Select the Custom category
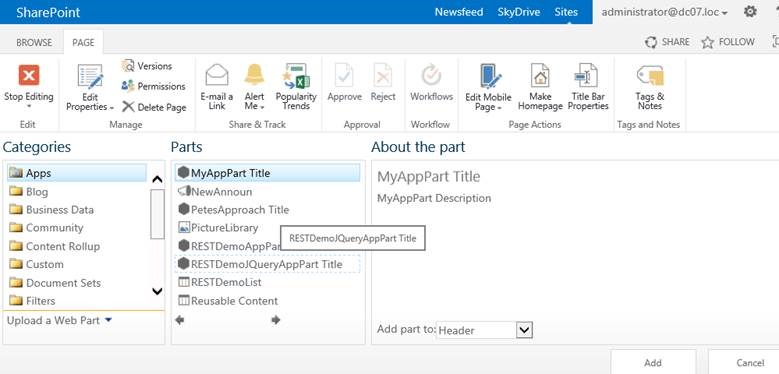The height and width of the screenshot is (374, 779). pyautogui.click(x=77, y=264)
